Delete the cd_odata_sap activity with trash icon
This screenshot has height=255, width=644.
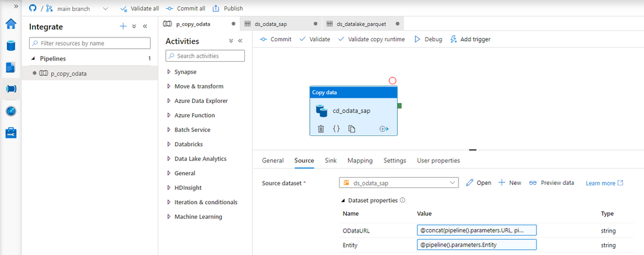pyautogui.click(x=321, y=129)
